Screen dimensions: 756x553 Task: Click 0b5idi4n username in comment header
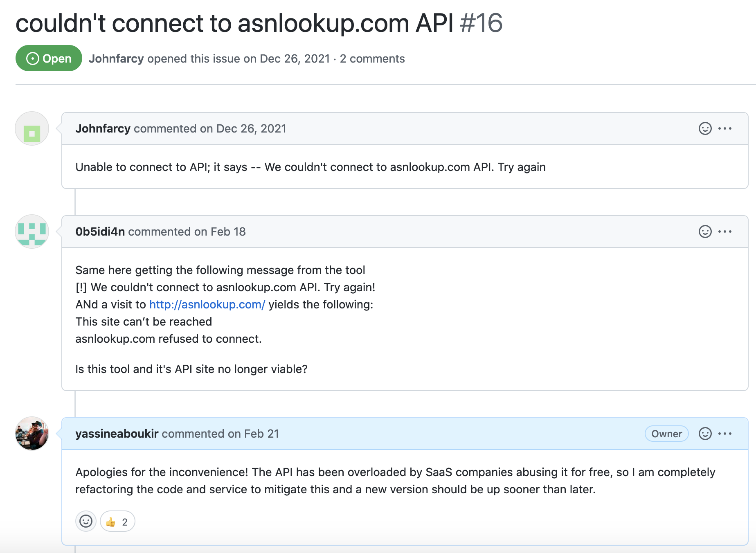[100, 232]
